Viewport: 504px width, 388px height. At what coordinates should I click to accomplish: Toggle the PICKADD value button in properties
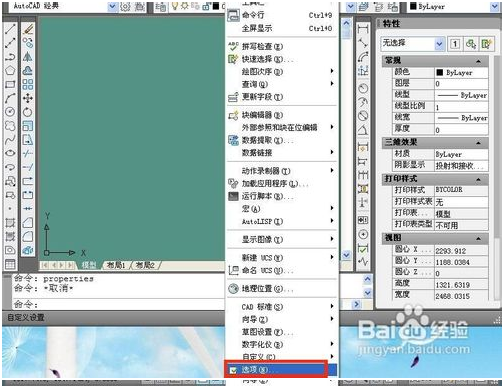pos(455,44)
